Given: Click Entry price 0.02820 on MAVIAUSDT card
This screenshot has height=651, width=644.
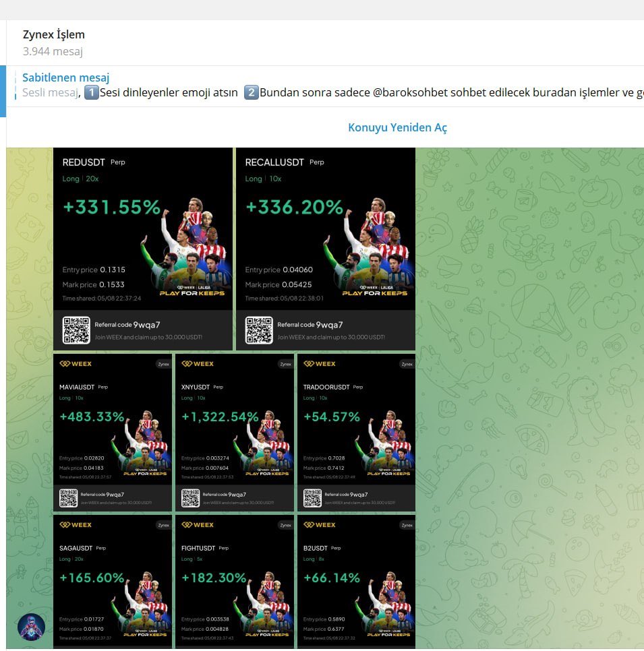Looking at the screenshot, I should pos(82,458).
